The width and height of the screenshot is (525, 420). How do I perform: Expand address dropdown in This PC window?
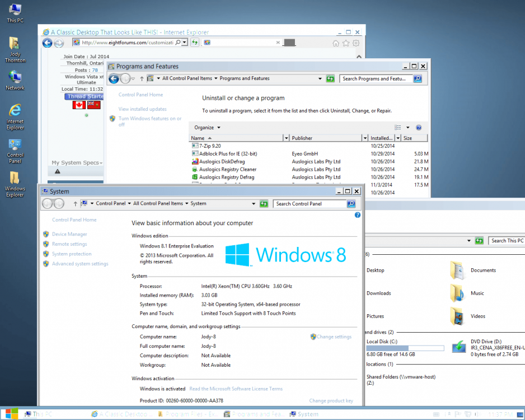click(469, 240)
